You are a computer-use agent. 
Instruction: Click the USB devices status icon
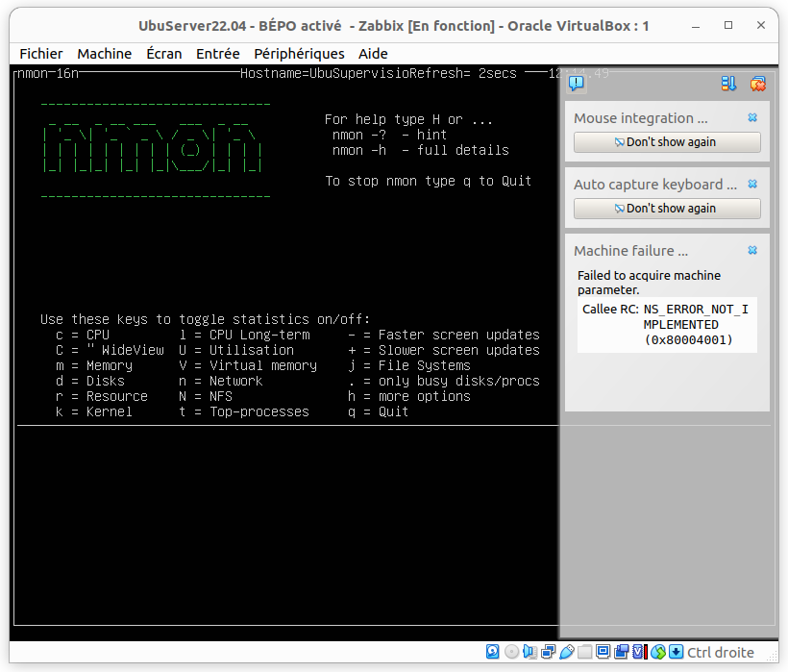point(566,652)
